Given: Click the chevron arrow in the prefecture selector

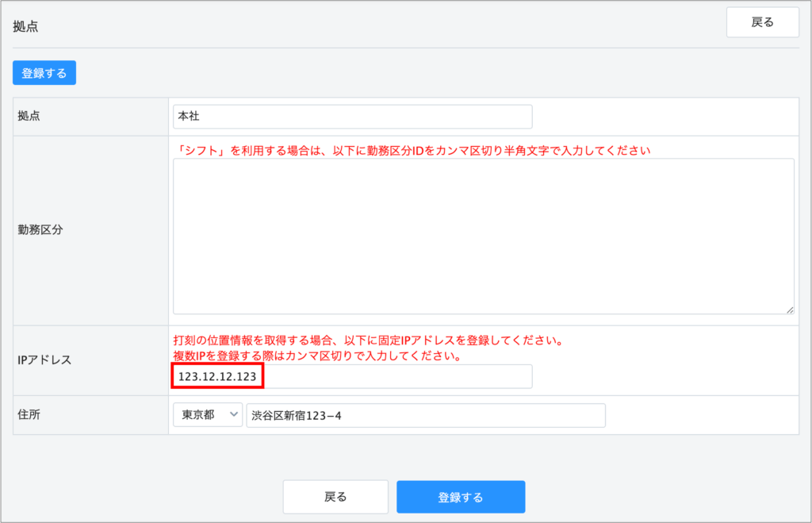Looking at the screenshot, I should click(x=233, y=415).
